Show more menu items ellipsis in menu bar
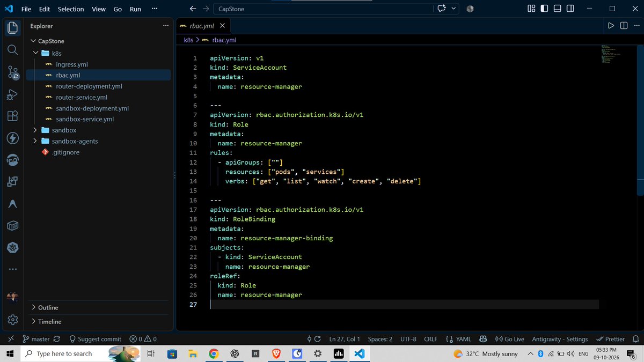Image resolution: width=644 pixels, height=362 pixels. [x=155, y=9]
